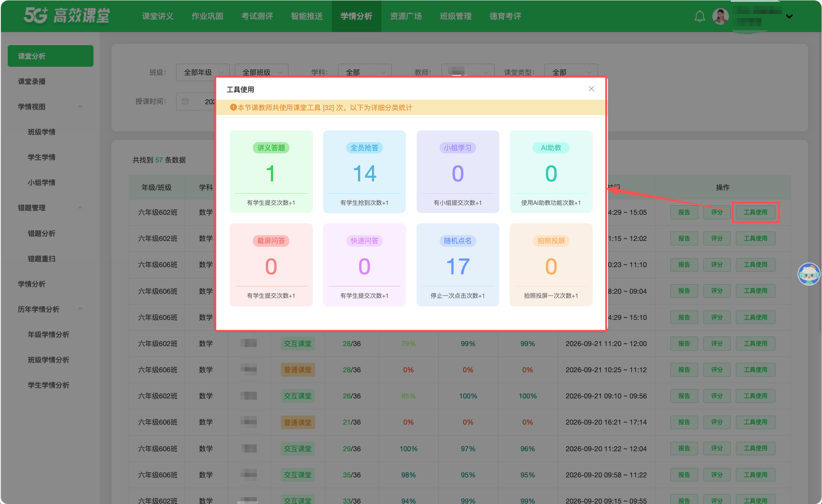
Task: Click 评分 in the 16:21 ~ 17:14 row
Action: [x=717, y=422]
